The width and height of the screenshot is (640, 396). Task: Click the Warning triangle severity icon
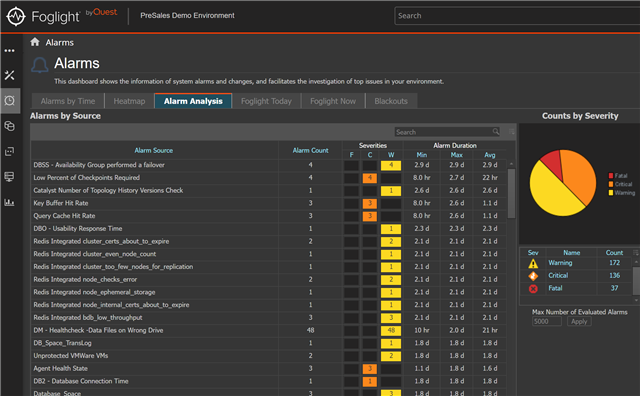point(533,264)
